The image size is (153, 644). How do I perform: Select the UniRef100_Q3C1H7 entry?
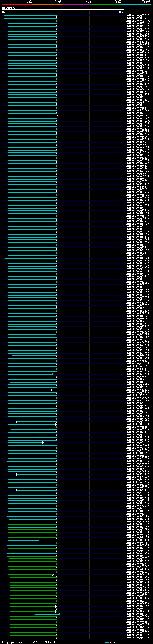point(137,81)
